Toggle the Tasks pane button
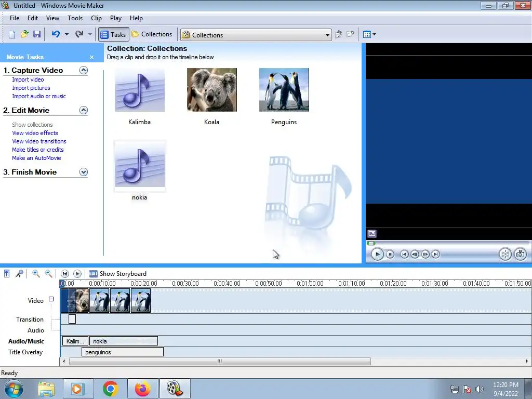Screen dimensions: 532x399 114,35
